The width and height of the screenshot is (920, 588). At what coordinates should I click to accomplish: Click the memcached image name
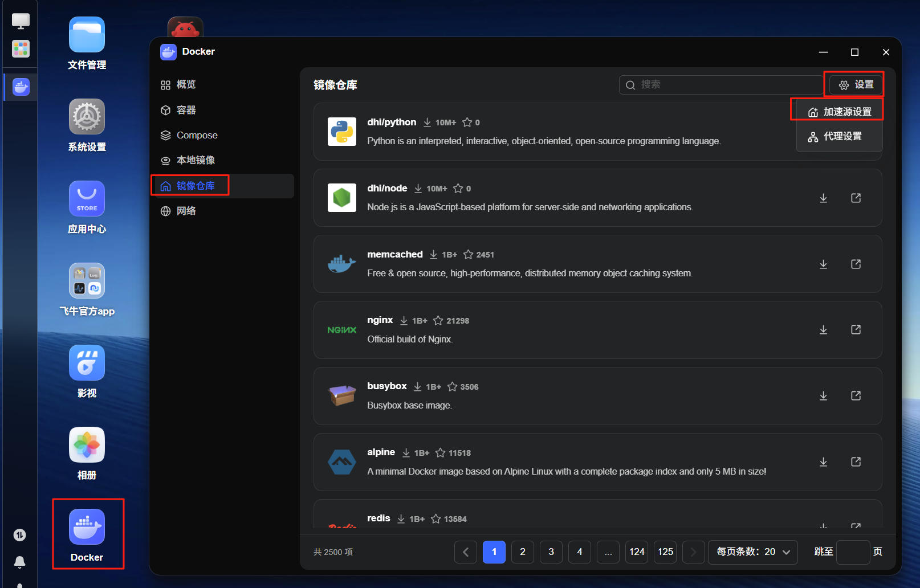coord(395,254)
